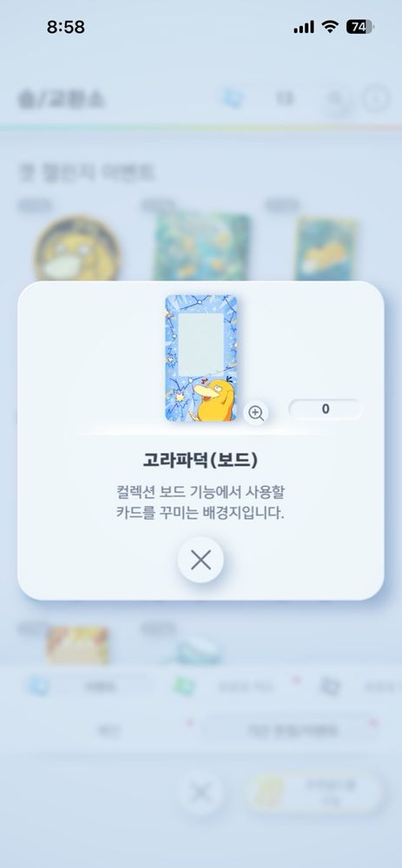Select the blurred Psyduck coin item
The image size is (402, 868).
pyautogui.click(x=77, y=248)
